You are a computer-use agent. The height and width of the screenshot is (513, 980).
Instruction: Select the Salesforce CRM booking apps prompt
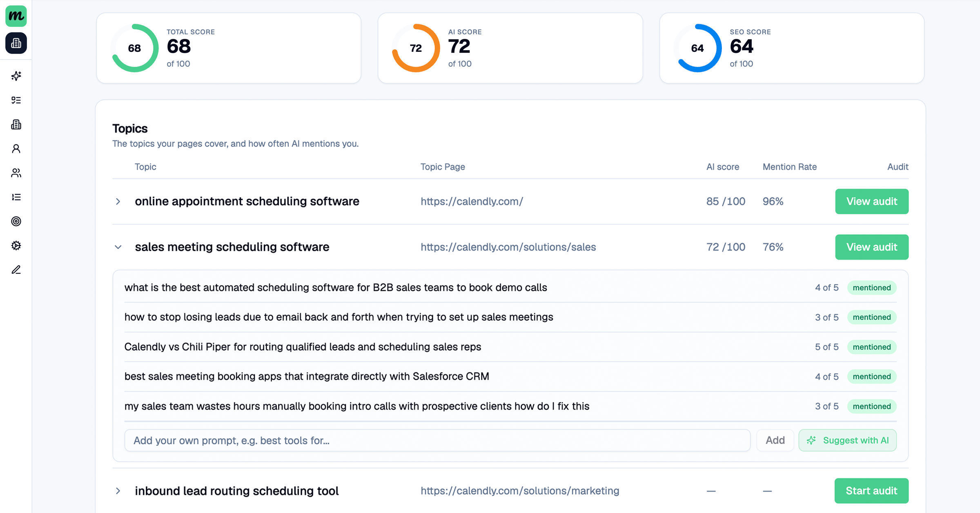coord(510,377)
